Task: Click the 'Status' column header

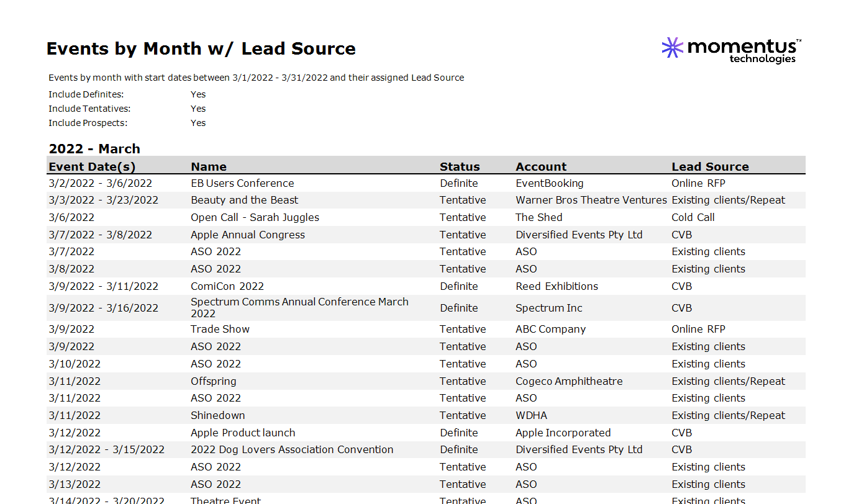Action: [x=460, y=166]
